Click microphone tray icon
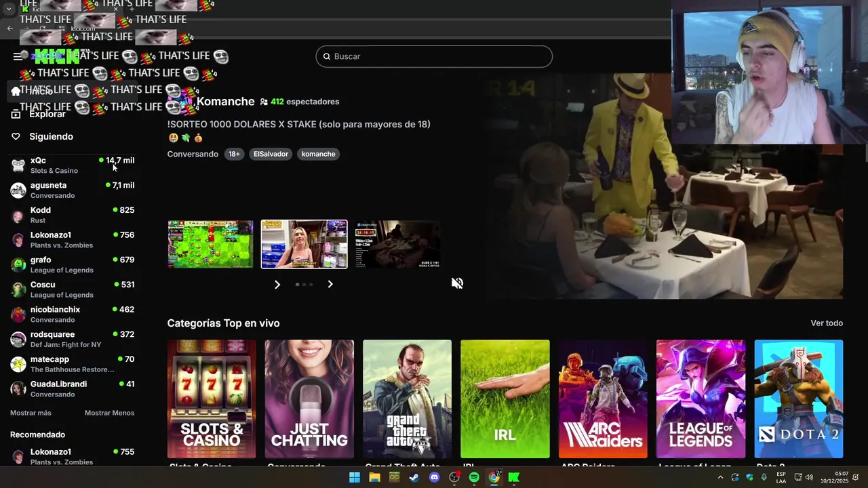 coord(764,477)
